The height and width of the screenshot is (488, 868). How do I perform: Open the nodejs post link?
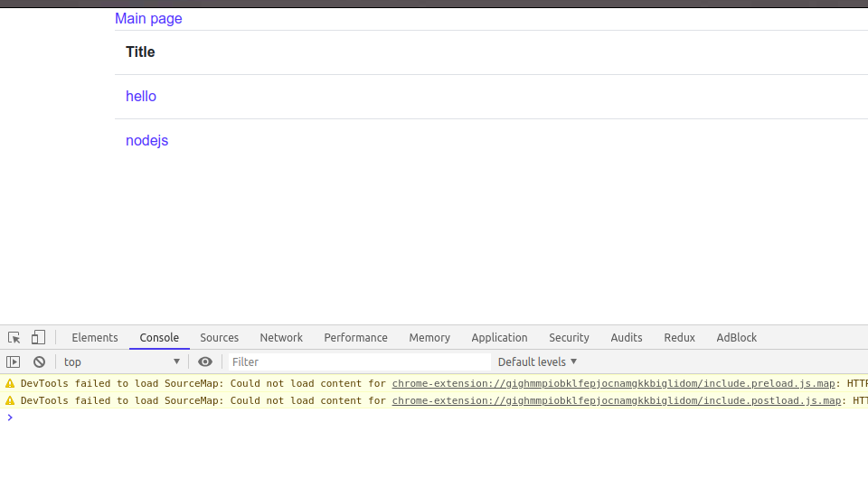(x=146, y=141)
